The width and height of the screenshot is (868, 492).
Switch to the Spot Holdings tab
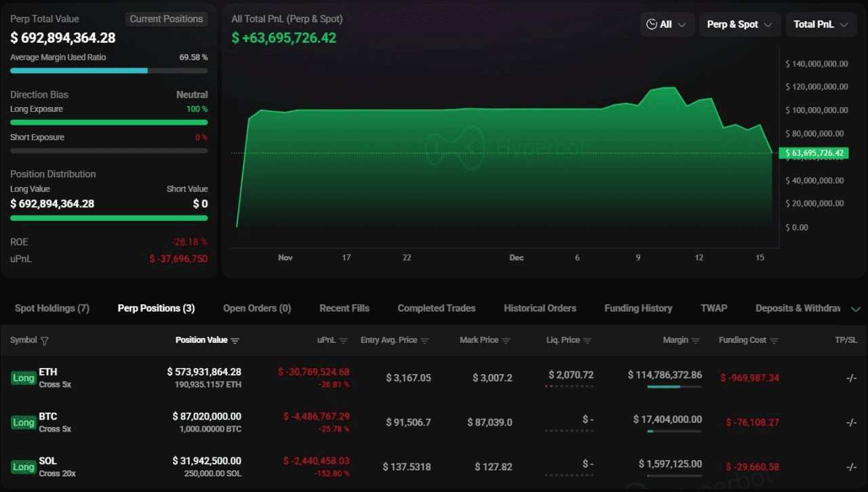tap(52, 308)
